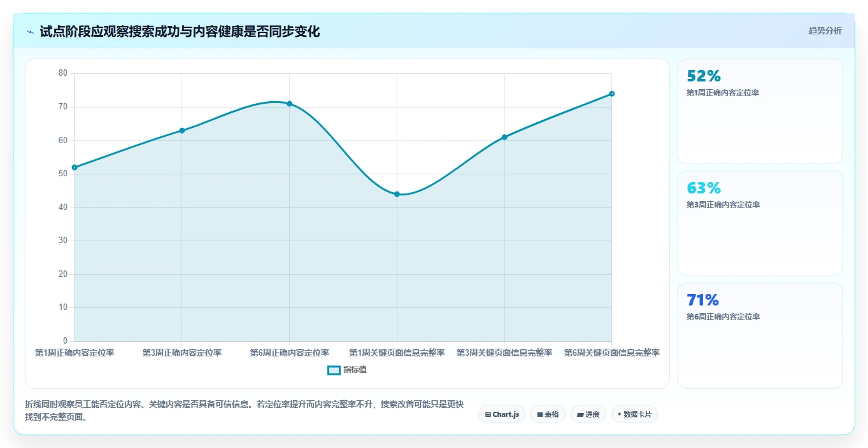Select the 表格 chip
This screenshot has height=448, width=868.
(x=548, y=414)
